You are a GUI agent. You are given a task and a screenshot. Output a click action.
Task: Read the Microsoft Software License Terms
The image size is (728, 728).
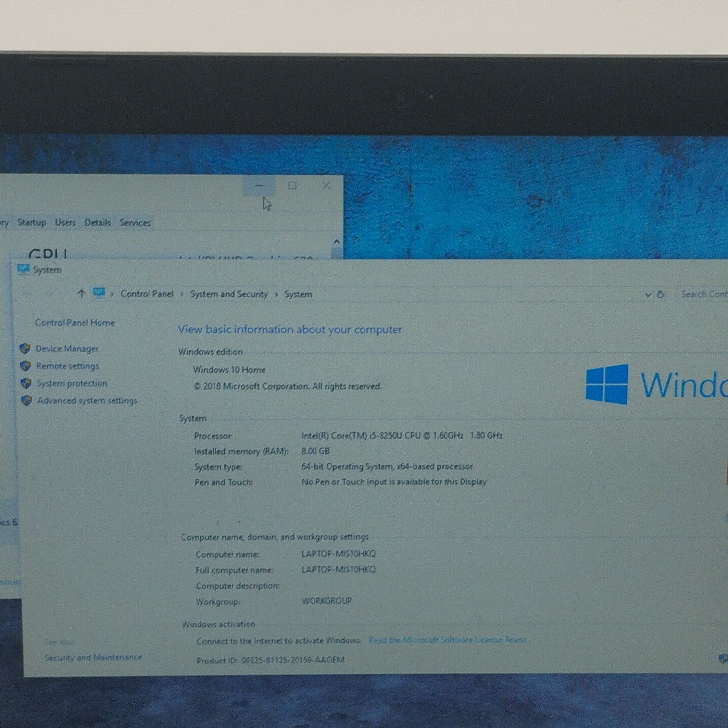[447, 640]
